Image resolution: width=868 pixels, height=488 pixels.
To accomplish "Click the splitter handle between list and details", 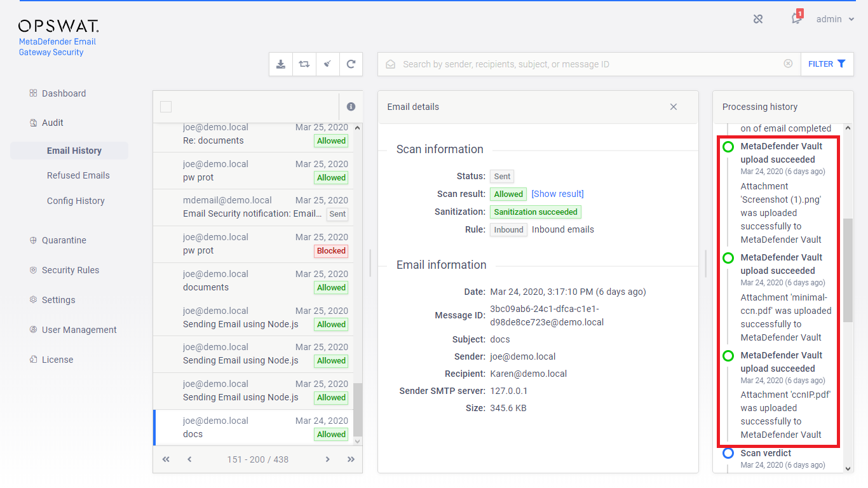I will (x=370, y=263).
